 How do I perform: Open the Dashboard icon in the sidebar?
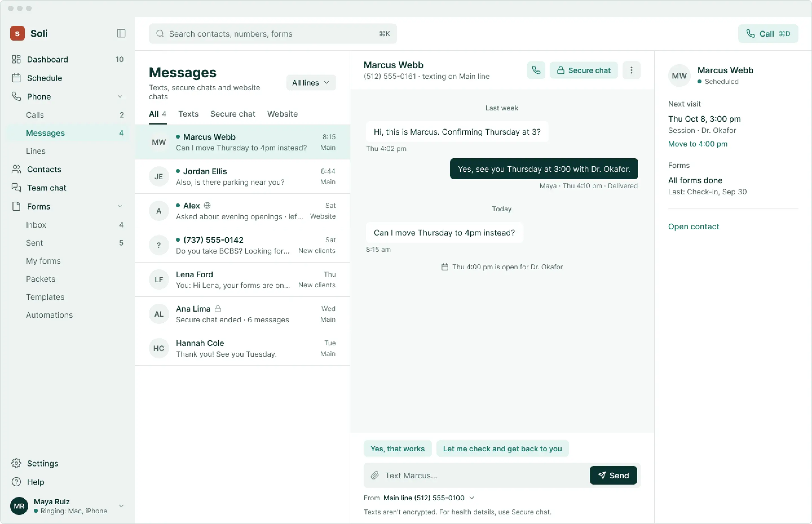pyautogui.click(x=16, y=59)
